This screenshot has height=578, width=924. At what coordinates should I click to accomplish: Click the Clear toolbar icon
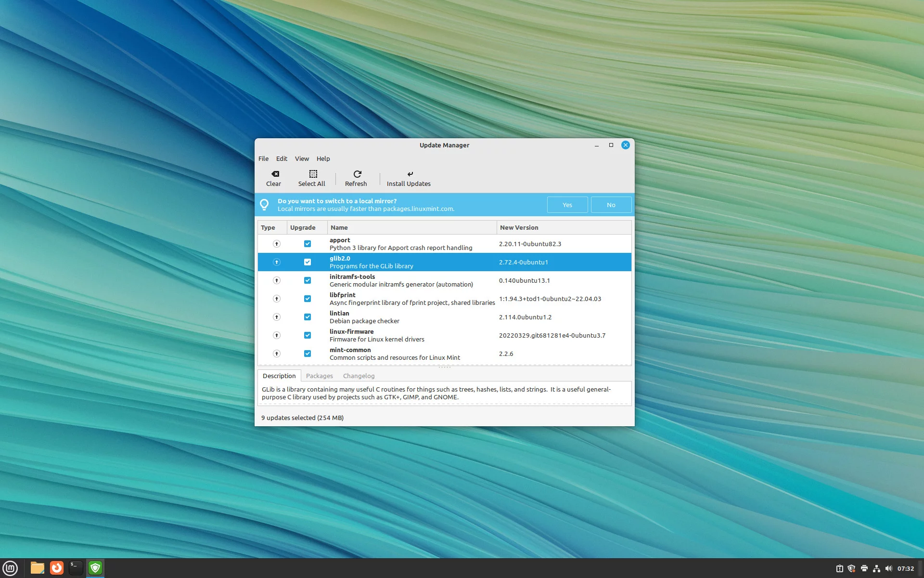tap(275, 174)
